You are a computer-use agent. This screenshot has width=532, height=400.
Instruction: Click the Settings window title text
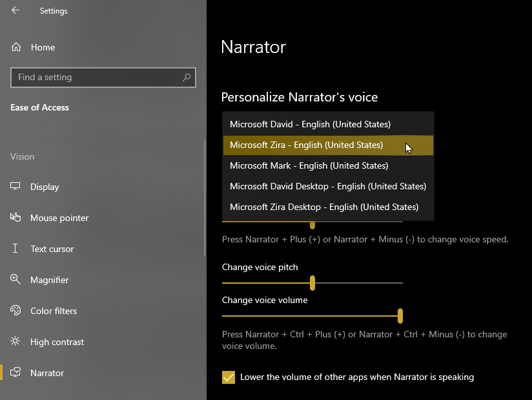coord(54,11)
